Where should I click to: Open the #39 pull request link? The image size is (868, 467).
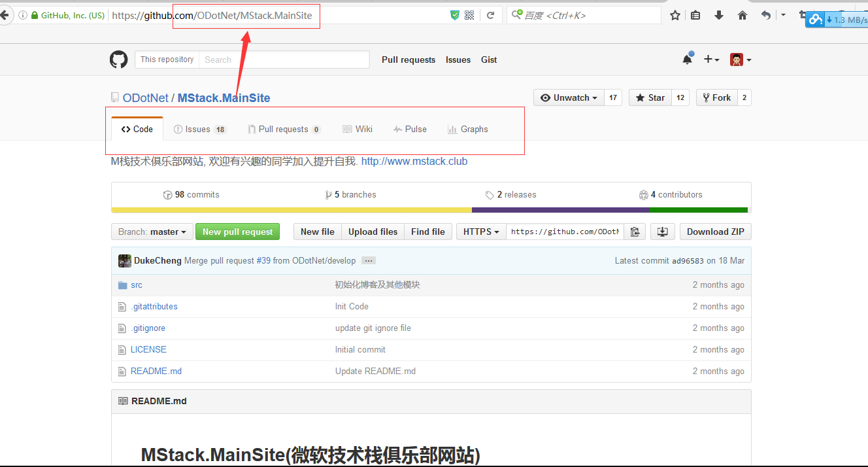click(263, 260)
